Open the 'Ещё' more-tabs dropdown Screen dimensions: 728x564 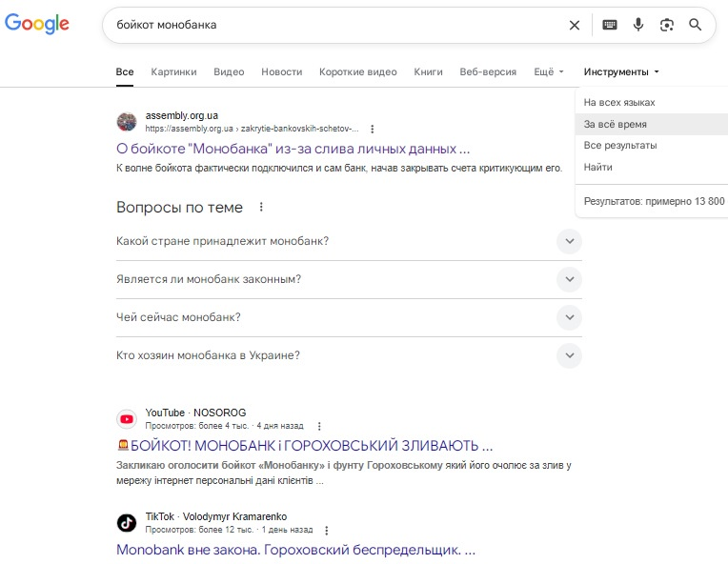point(549,71)
